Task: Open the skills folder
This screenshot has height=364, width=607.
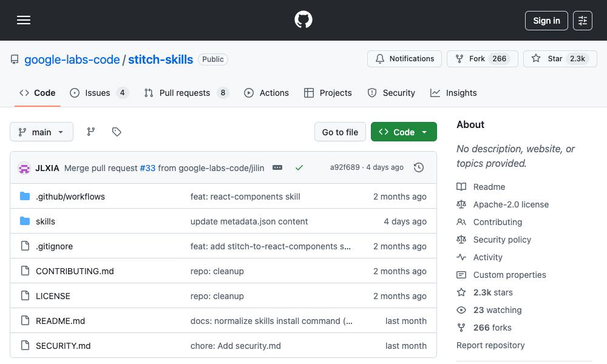Action: tap(46, 221)
